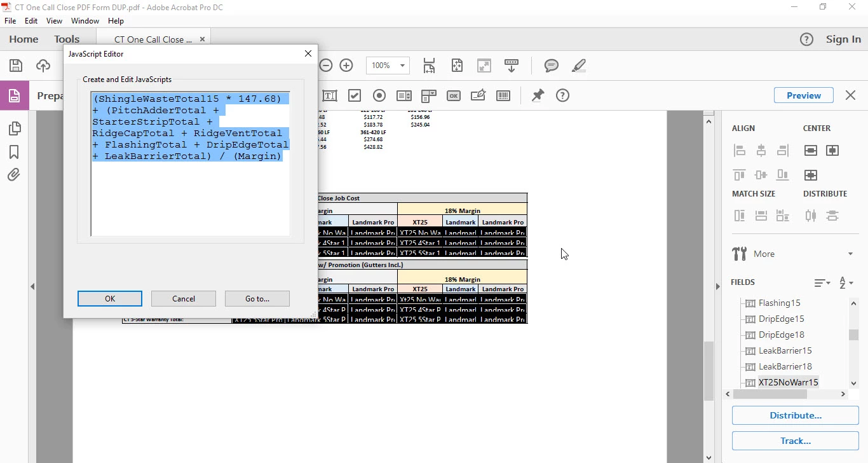Click the align top edges icon
The width and height of the screenshot is (868, 463).
pos(740,175)
